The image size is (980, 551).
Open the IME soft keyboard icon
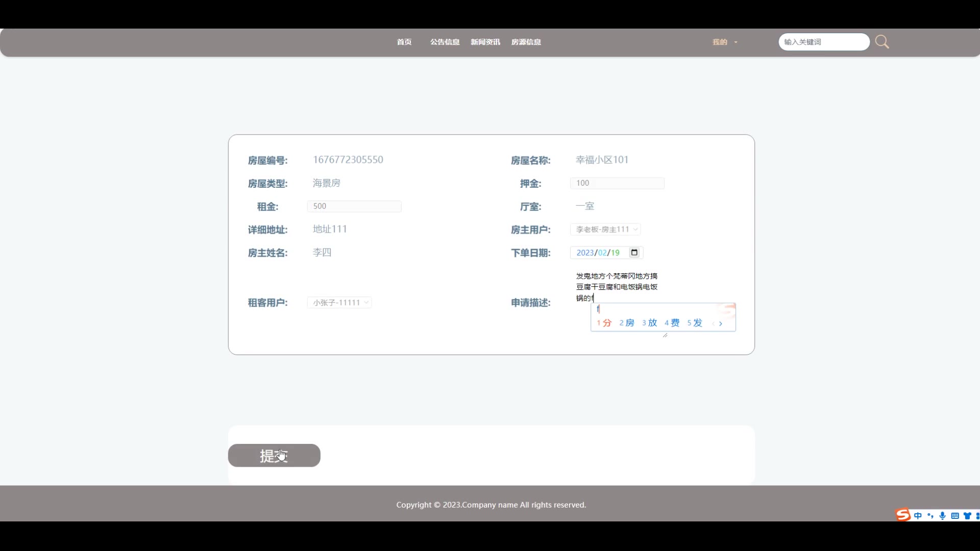pos(955,516)
